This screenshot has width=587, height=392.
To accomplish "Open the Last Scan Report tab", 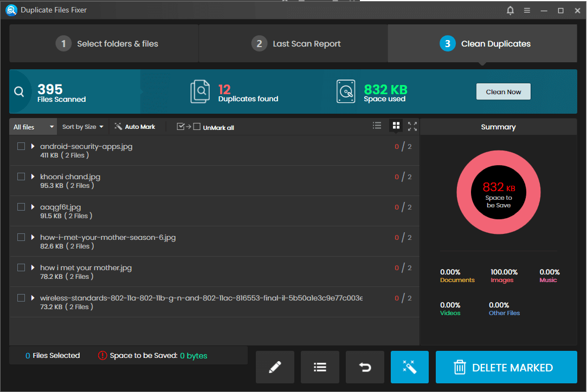I will pyautogui.click(x=293, y=43).
